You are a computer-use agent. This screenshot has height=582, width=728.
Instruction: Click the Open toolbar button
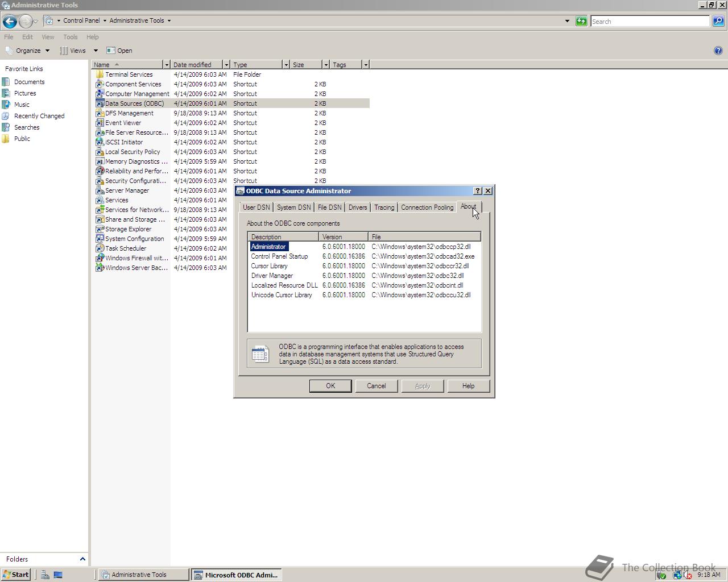[x=119, y=51]
